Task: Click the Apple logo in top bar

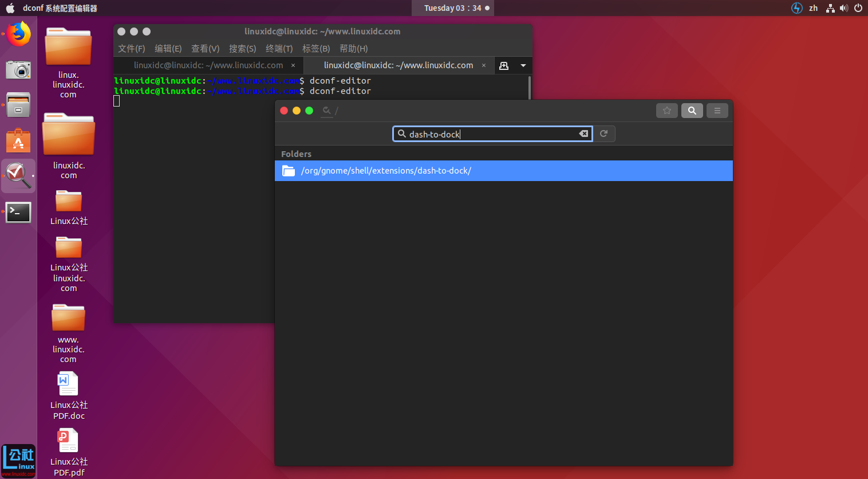Action: pyautogui.click(x=10, y=8)
